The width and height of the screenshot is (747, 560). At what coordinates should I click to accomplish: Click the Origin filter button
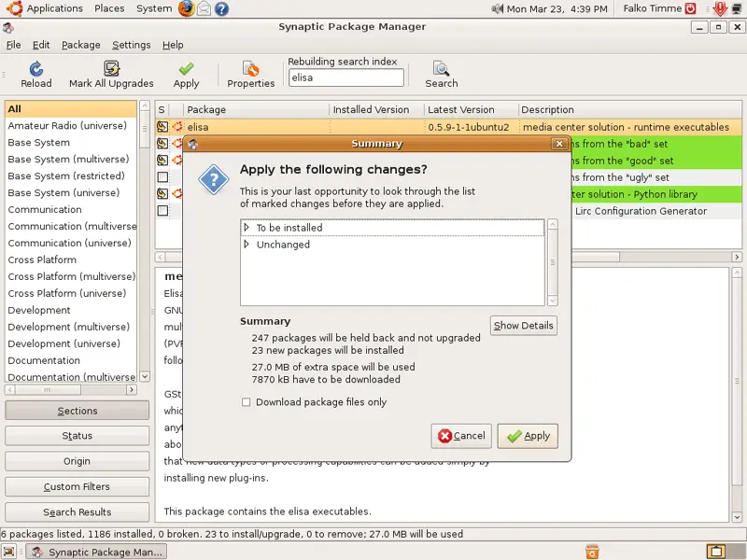click(77, 461)
